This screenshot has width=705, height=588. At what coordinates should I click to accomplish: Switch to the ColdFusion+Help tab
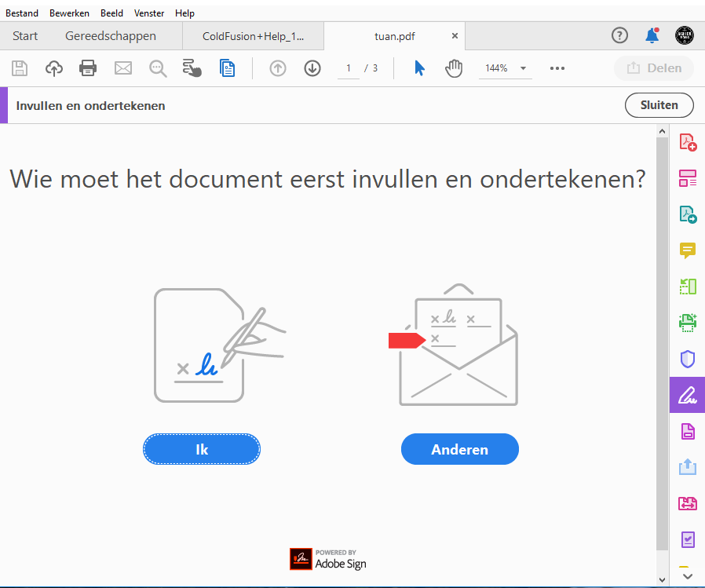click(253, 35)
